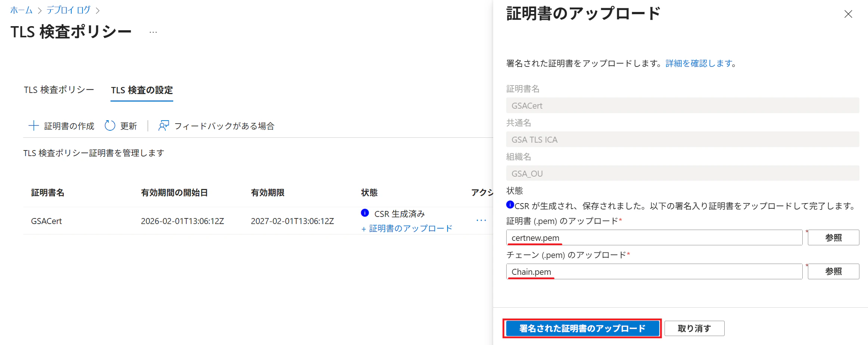868x345 pixels.
Task: Click the feedback person icon
Action: point(164,126)
